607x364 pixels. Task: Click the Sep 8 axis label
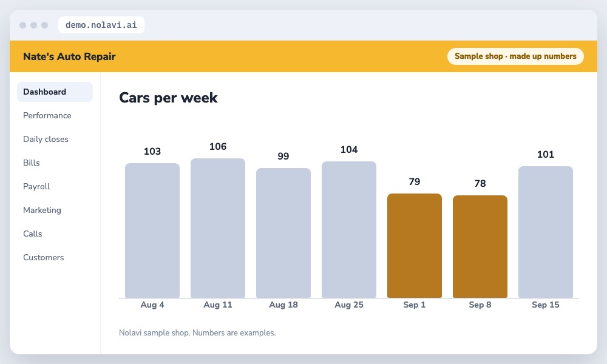coord(480,305)
